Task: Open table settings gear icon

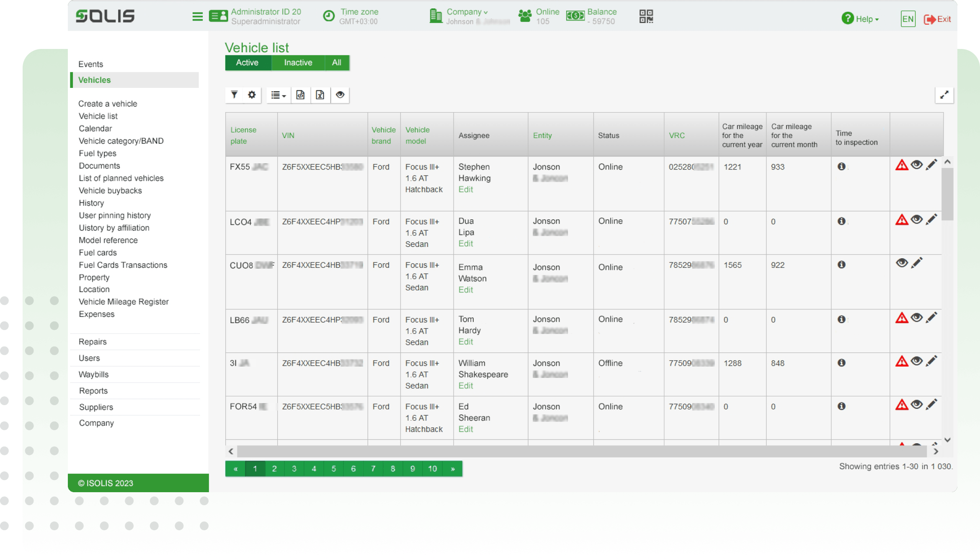Action: point(252,95)
